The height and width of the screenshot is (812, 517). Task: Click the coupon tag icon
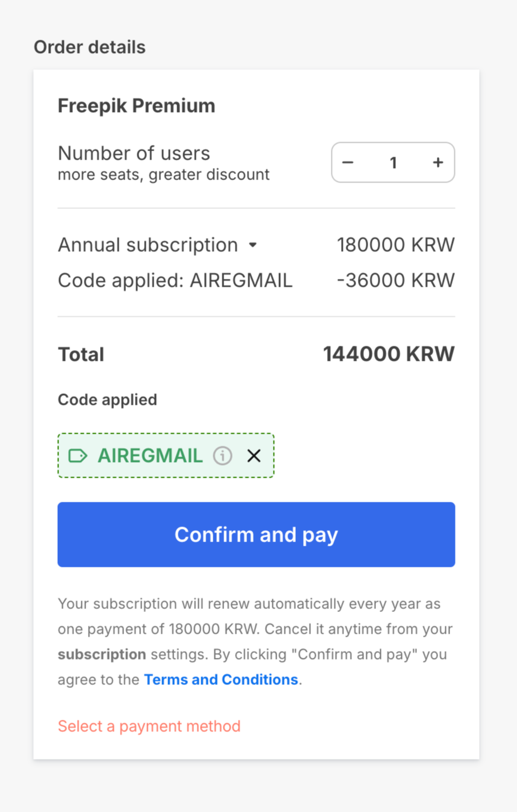(x=78, y=455)
